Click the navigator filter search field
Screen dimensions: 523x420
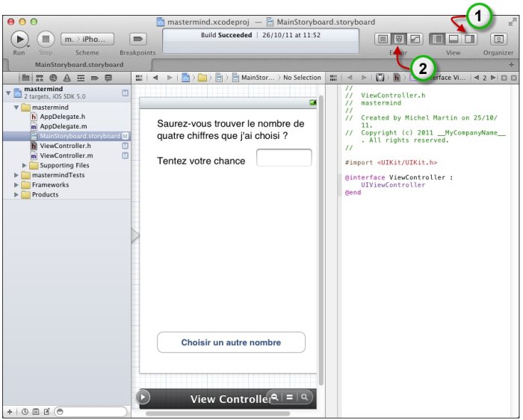(x=91, y=412)
